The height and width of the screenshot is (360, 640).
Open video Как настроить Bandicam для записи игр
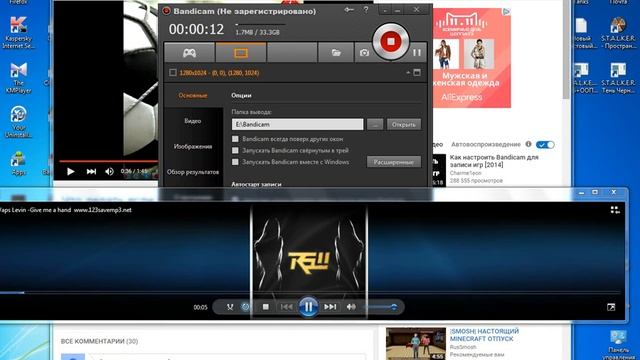[493, 161]
